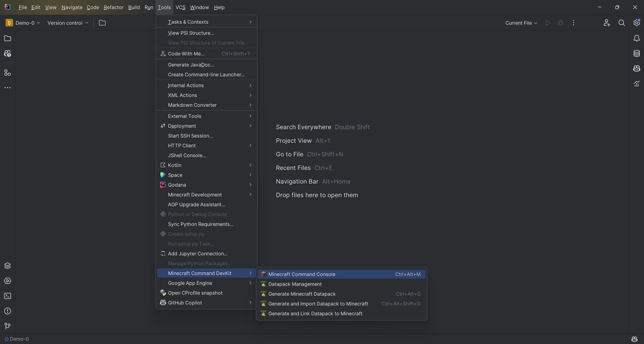
Task: Expand the Google App Engine submenu
Action: (x=206, y=283)
